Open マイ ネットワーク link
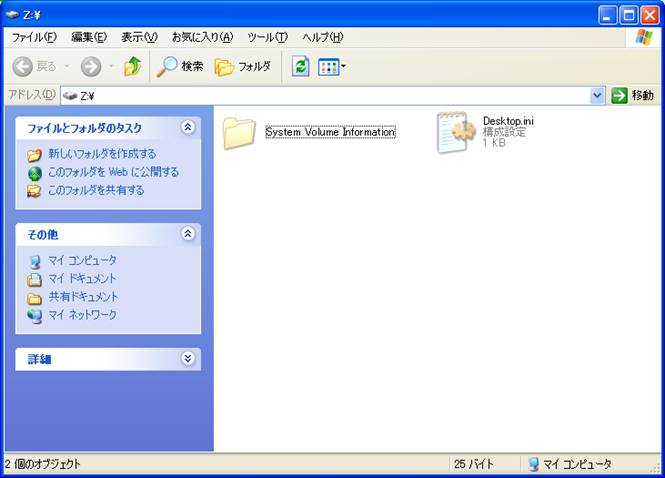665x478 pixels. [x=82, y=315]
